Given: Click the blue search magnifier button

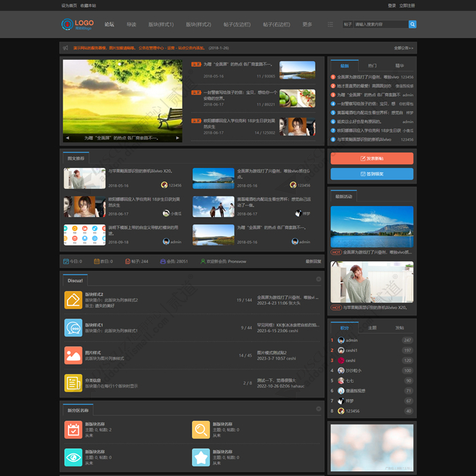Looking at the screenshot, I should click(412, 24).
